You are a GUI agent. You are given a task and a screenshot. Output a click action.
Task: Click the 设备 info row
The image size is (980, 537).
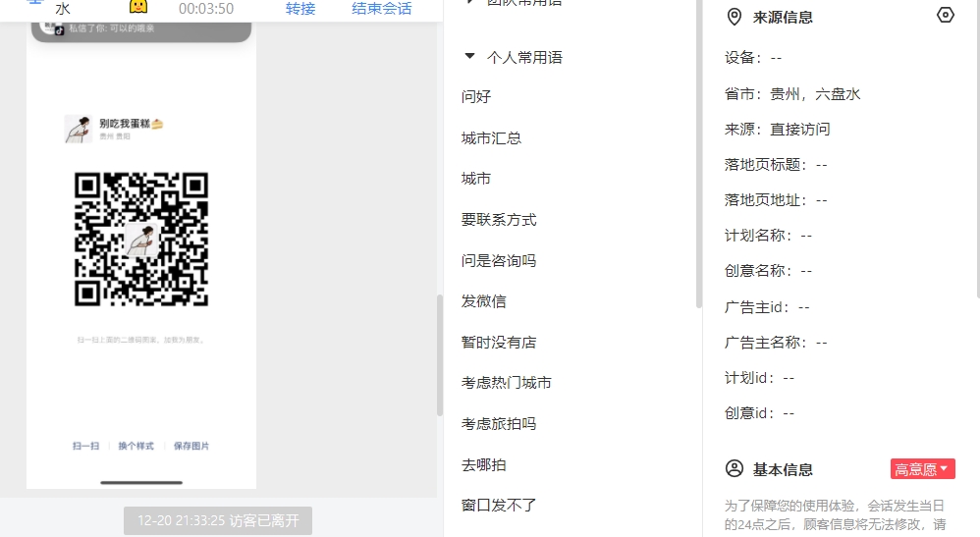[x=753, y=58]
